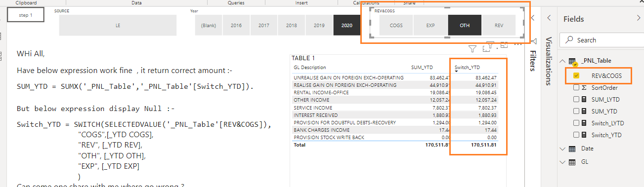Check the SUM_YTD measure checkbox

[x=576, y=112]
